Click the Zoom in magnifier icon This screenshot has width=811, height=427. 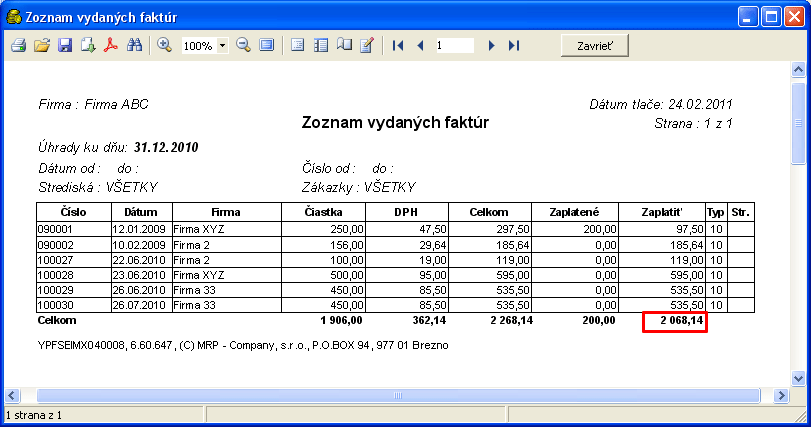pyautogui.click(x=164, y=45)
